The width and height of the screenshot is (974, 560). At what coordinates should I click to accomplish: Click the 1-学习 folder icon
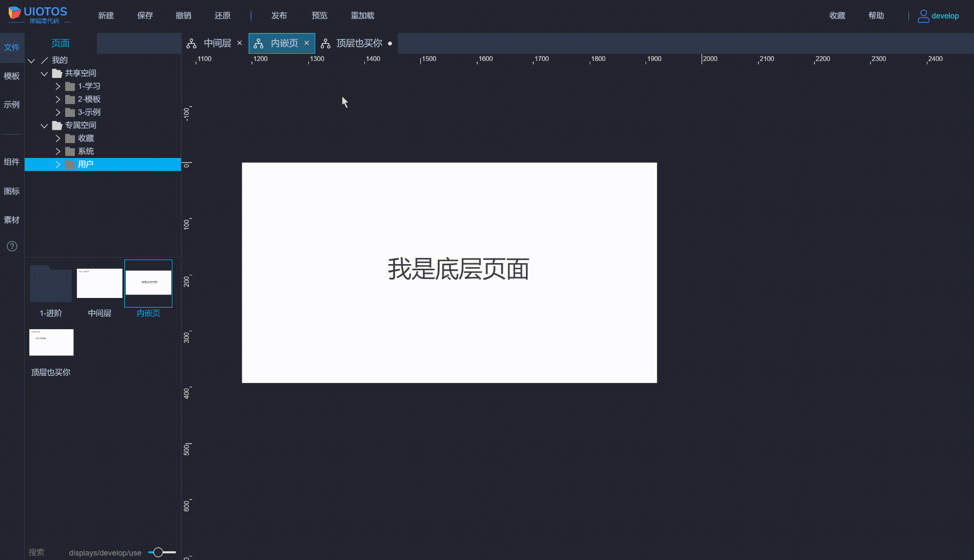click(70, 86)
